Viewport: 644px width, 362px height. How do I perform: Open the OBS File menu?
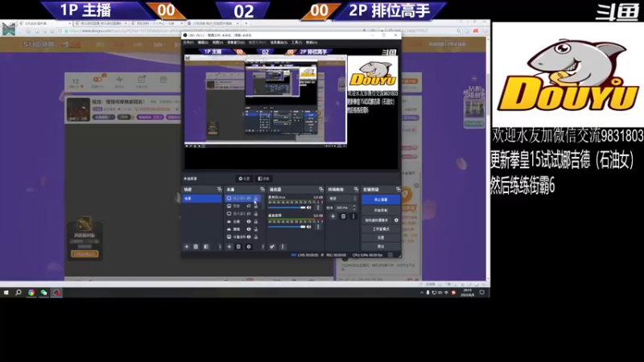tap(188, 43)
